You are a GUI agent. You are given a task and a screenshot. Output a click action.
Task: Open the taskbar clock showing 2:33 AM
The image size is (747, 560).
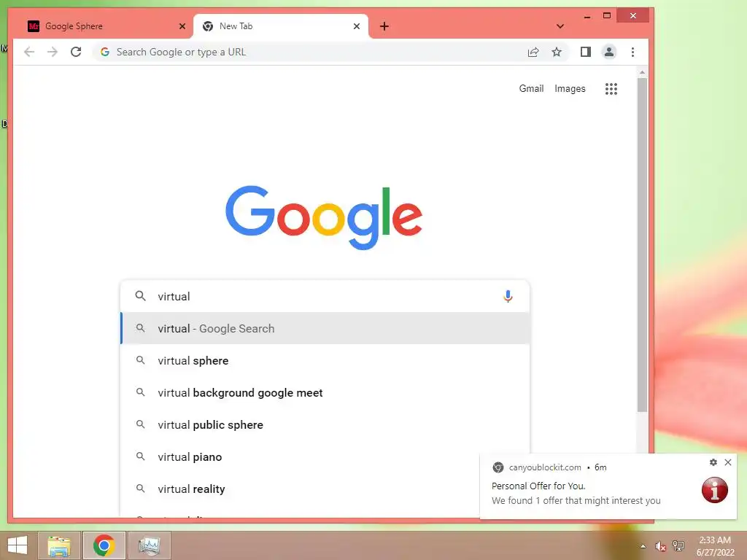pyautogui.click(x=715, y=546)
